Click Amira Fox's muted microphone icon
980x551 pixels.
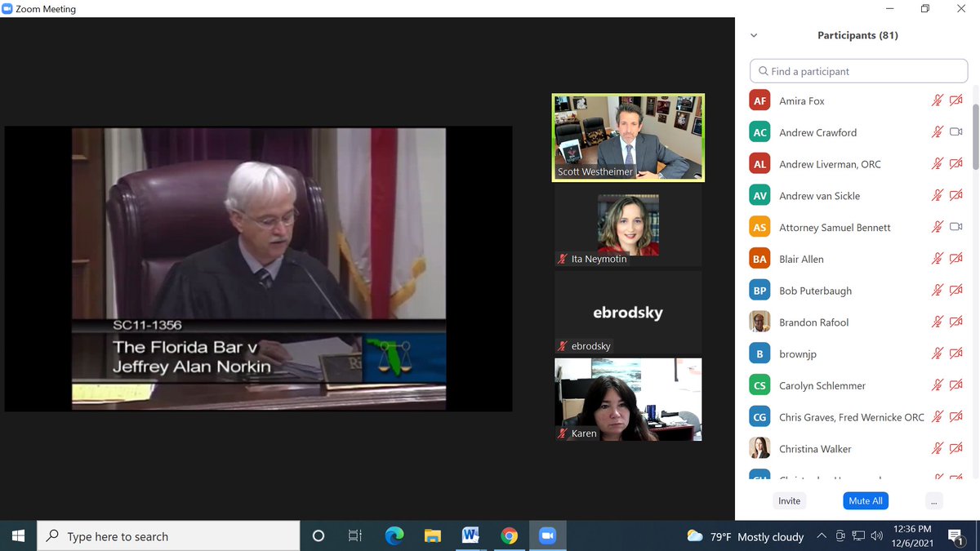[x=938, y=100]
